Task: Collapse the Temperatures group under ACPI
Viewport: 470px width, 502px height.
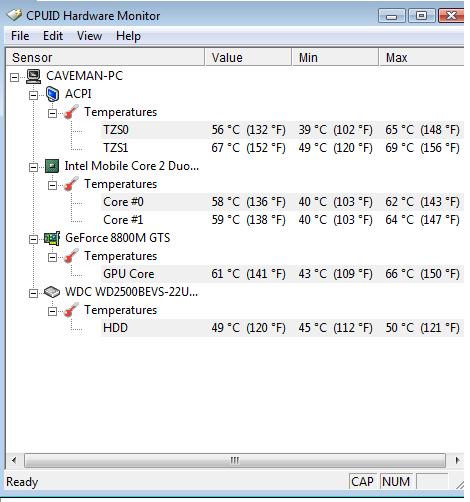Action: pos(52,113)
